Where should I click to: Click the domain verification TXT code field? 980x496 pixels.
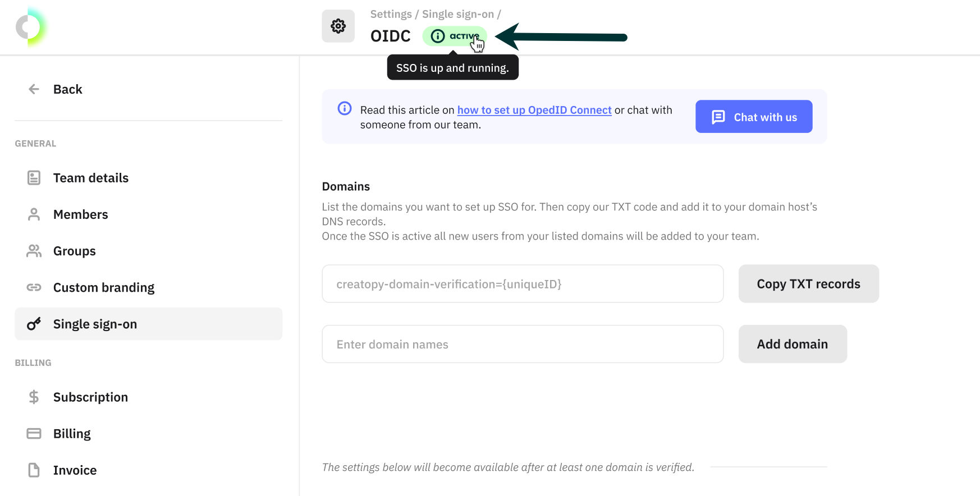click(523, 284)
